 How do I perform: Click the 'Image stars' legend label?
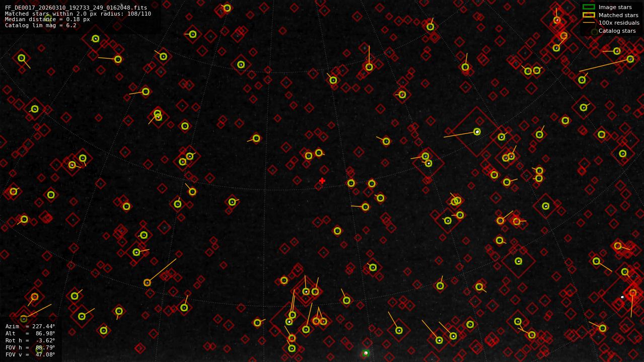tap(615, 7)
